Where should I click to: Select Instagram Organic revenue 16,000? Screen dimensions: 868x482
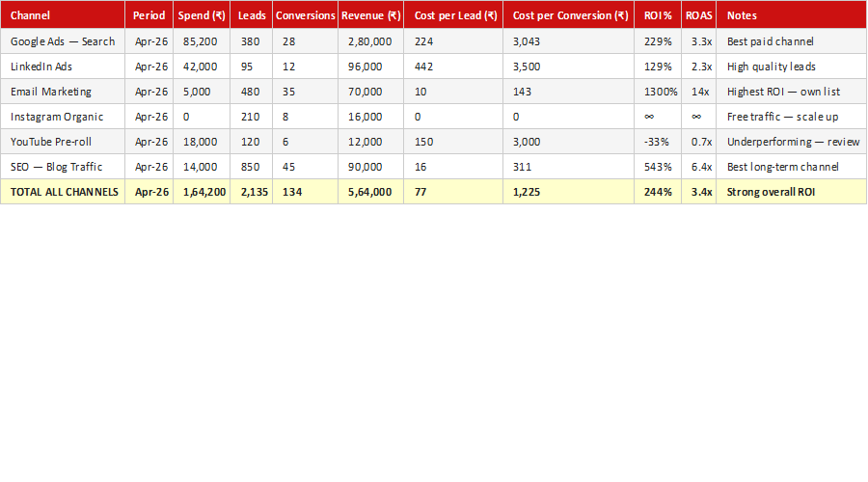pyautogui.click(x=371, y=117)
